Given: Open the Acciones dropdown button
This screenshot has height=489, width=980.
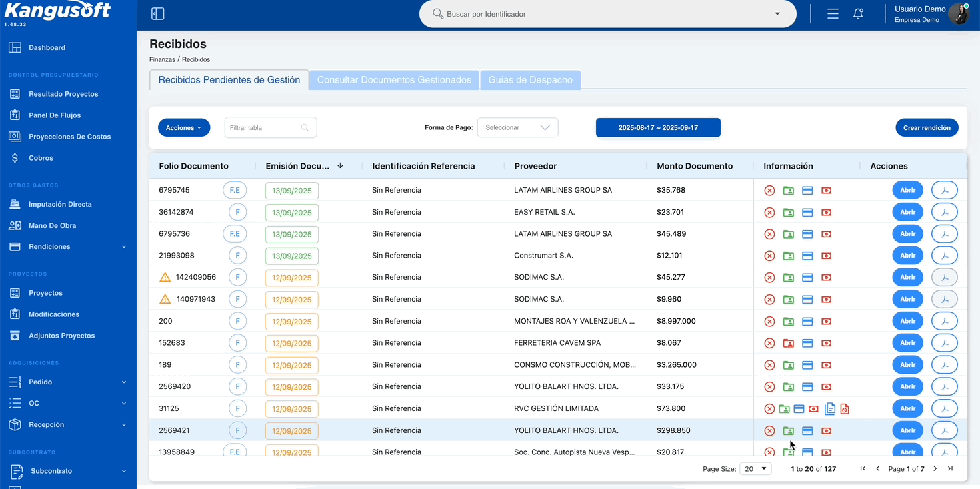Looking at the screenshot, I should [184, 128].
